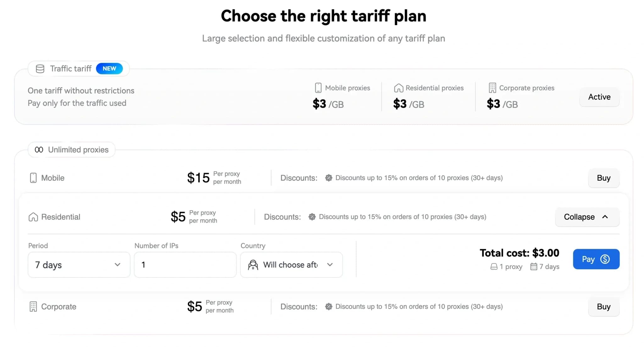Image resolution: width=644 pixels, height=350 pixels.
Task: Focus the Number of IPs input field
Action: [185, 265]
